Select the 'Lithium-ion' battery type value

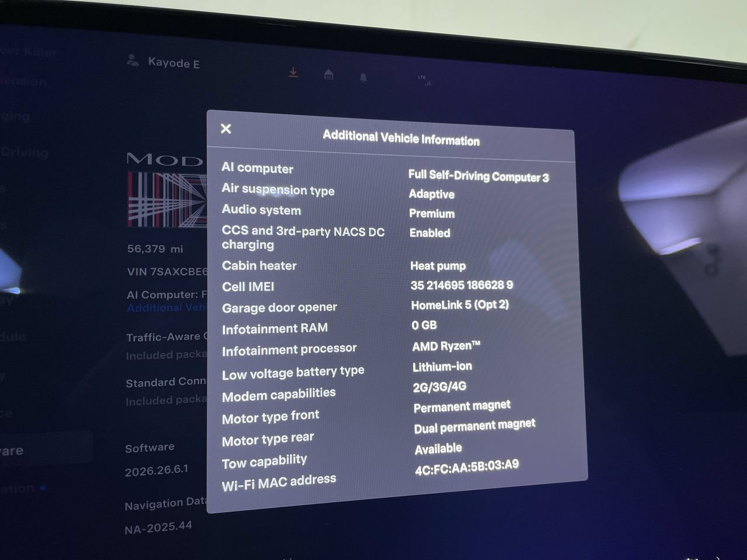tap(442, 366)
